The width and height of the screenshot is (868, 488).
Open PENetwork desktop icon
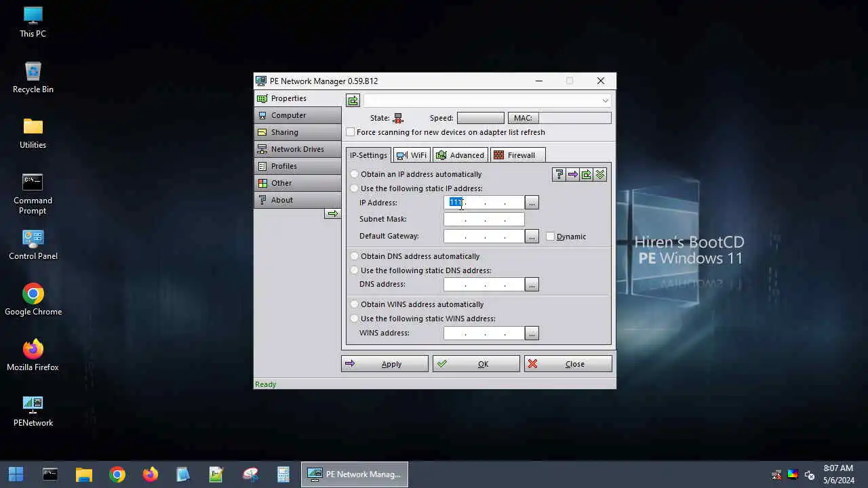[x=33, y=411]
